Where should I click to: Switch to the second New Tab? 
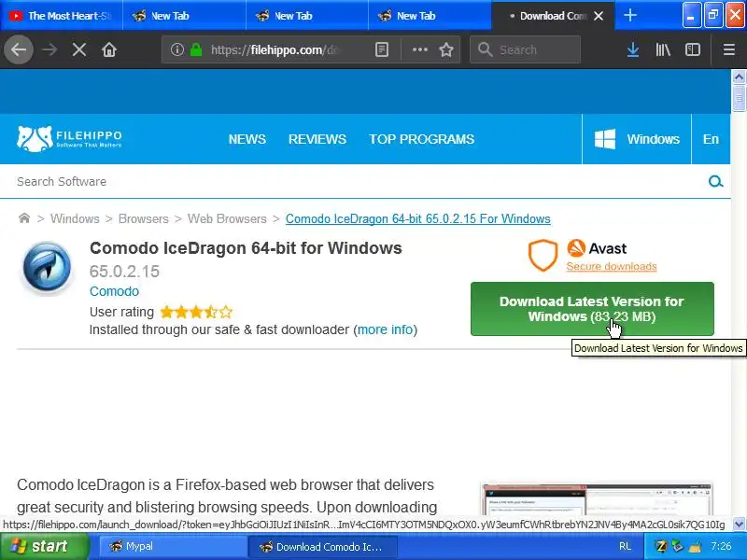(x=307, y=16)
